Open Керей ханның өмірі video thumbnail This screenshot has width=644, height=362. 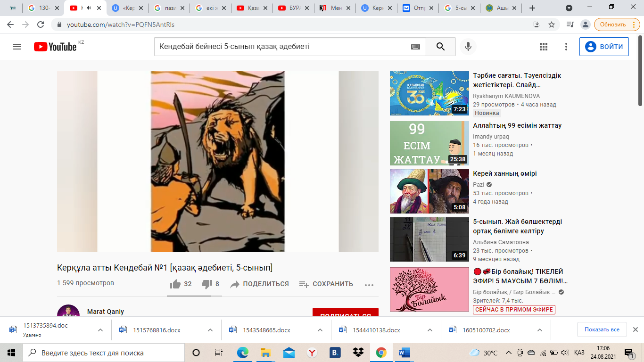[x=429, y=191]
